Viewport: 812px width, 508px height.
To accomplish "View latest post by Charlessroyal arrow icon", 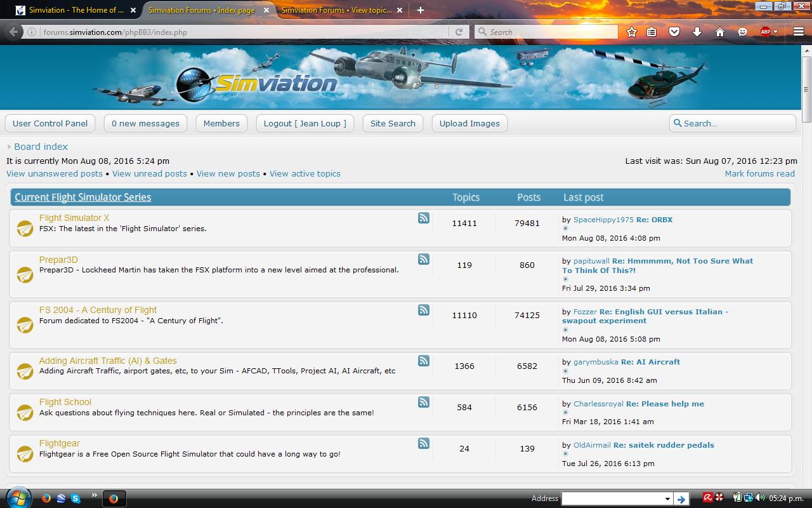I will 566,413.
